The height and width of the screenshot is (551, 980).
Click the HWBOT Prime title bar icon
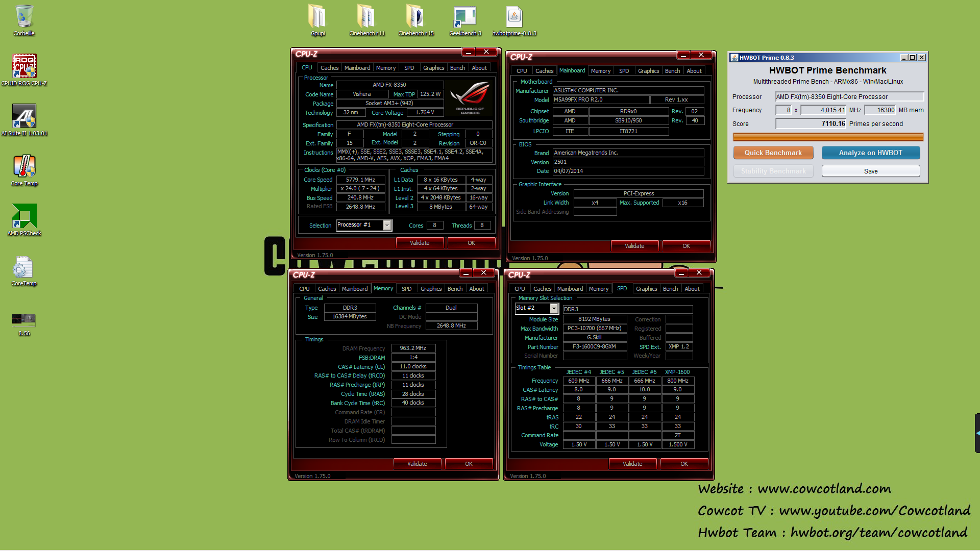point(734,58)
